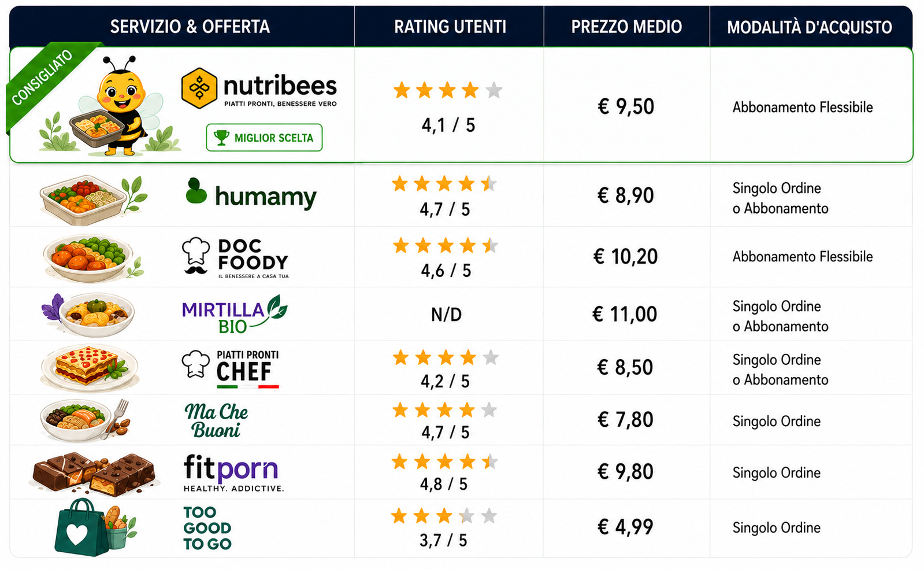
Task: Sort by the Prezzo Medio header
Action: (627, 27)
